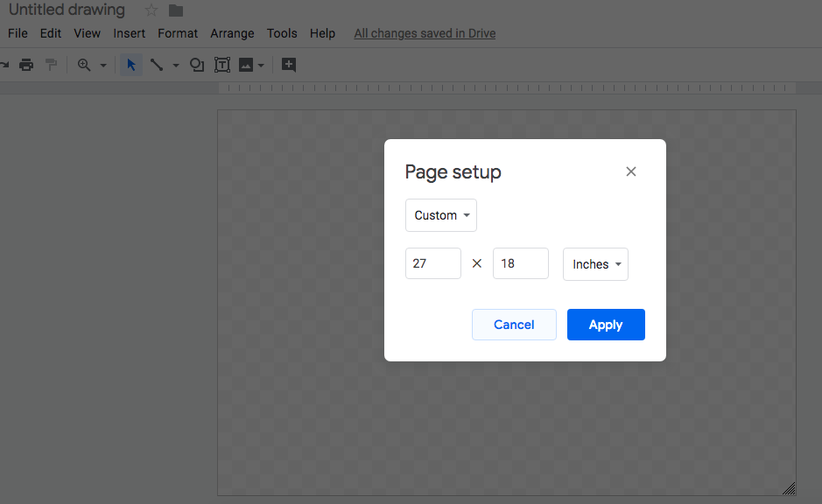Pick the Line tool

(x=157, y=65)
